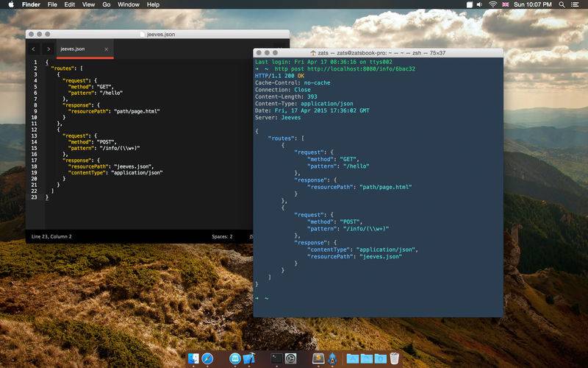Click "POST" method value in the editor
Screen dimensions: 588x368
pyautogui.click(x=105, y=142)
